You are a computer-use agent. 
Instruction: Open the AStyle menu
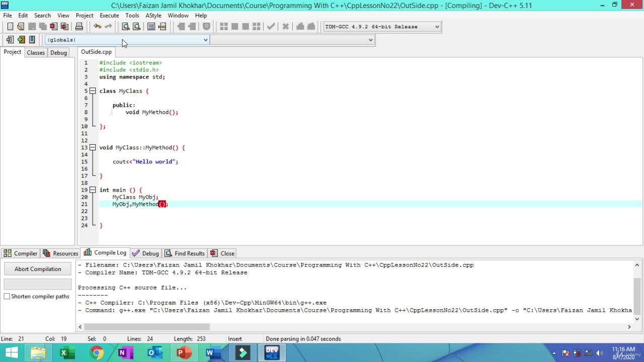153,16
